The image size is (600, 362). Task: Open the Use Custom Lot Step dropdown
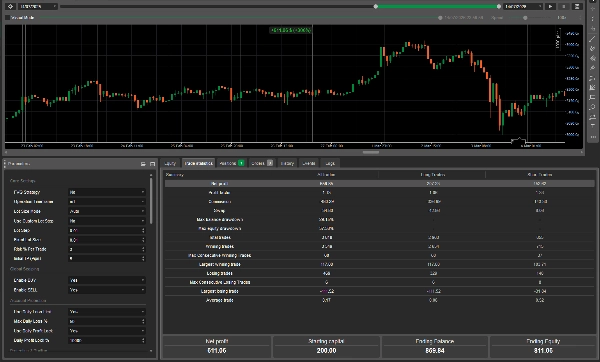pos(107,221)
